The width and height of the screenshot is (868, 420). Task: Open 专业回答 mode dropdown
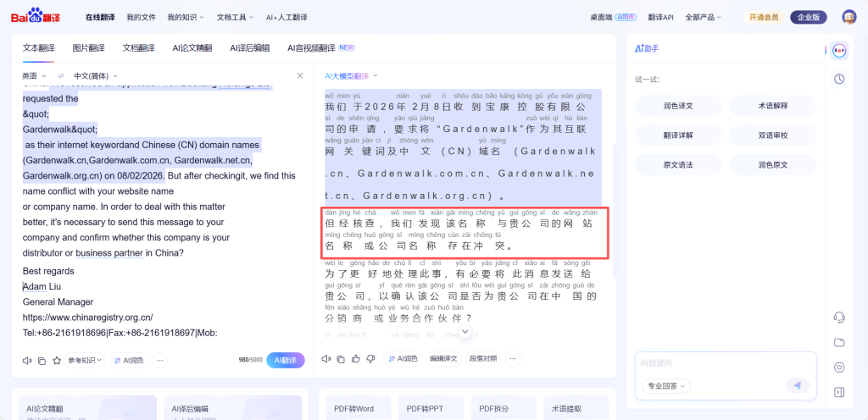[x=666, y=386]
